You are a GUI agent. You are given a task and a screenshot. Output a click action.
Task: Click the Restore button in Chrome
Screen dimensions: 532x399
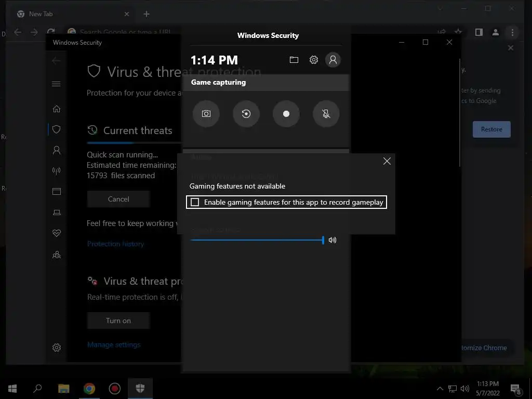tap(491, 129)
